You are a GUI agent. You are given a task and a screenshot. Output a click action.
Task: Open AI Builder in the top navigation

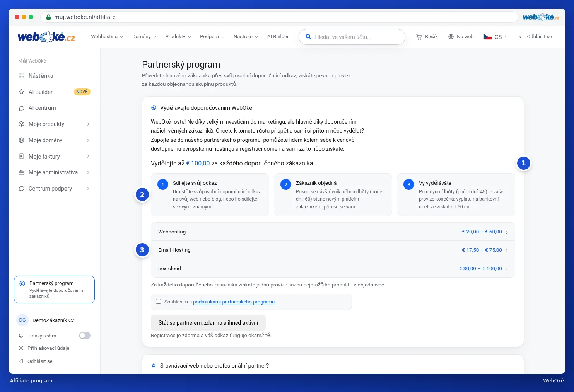coord(278,37)
